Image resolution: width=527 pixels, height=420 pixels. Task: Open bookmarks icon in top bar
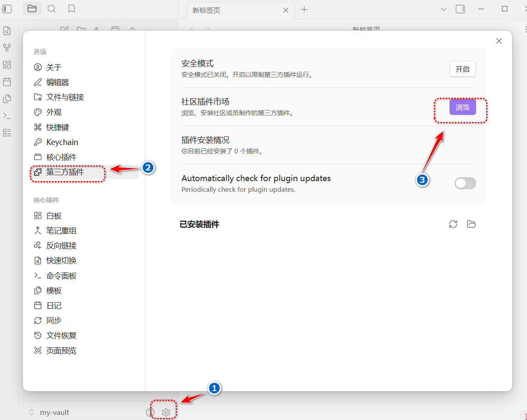(71, 9)
